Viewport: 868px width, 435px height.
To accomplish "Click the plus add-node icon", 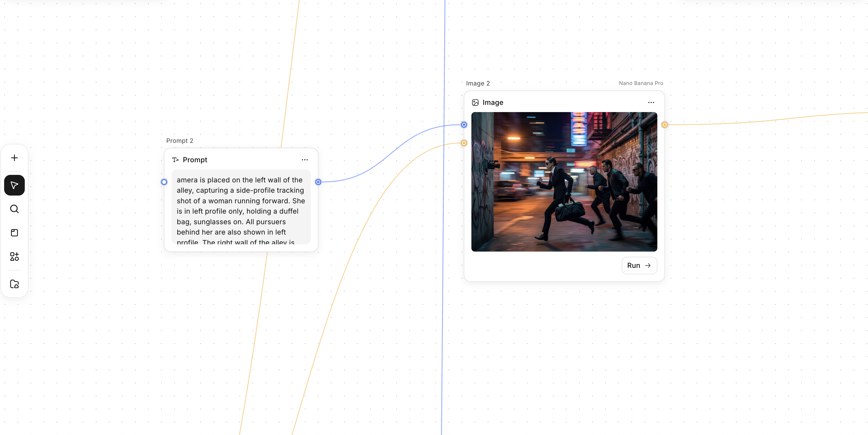I will point(14,158).
